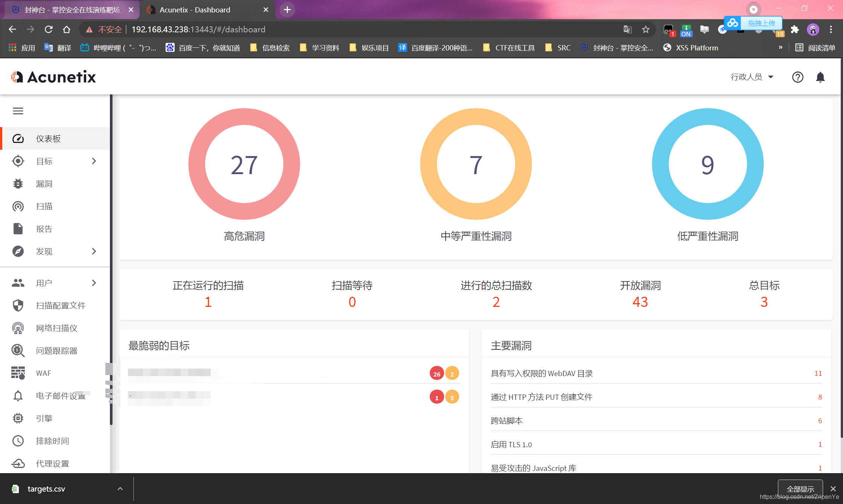Image resolution: width=843 pixels, height=504 pixels.
Task: Show more bookmarks with double chevron
Action: point(781,47)
